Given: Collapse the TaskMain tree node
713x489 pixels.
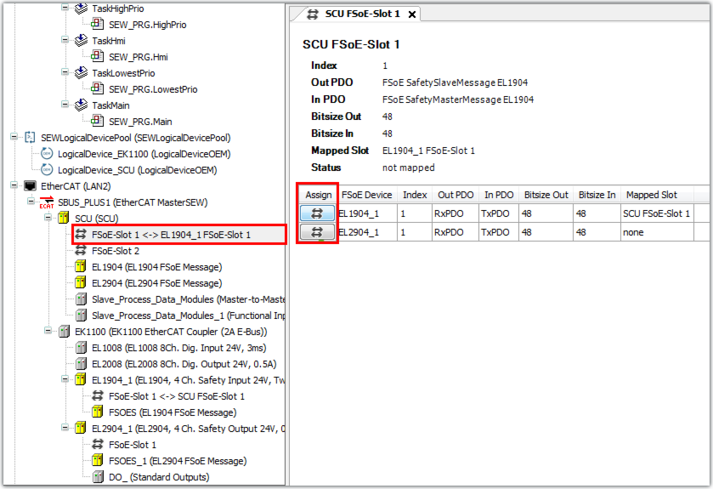Looking at the screenshot, I should click(x=64, y=105).
